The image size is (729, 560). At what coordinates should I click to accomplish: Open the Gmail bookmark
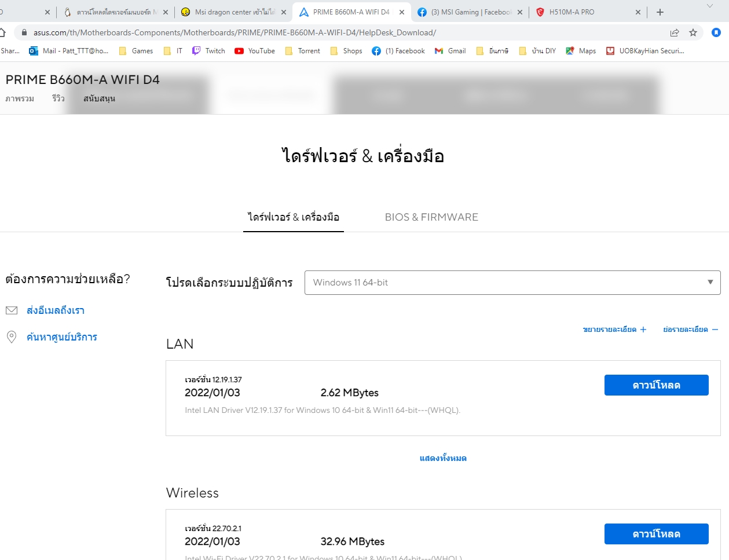point(450,51)
